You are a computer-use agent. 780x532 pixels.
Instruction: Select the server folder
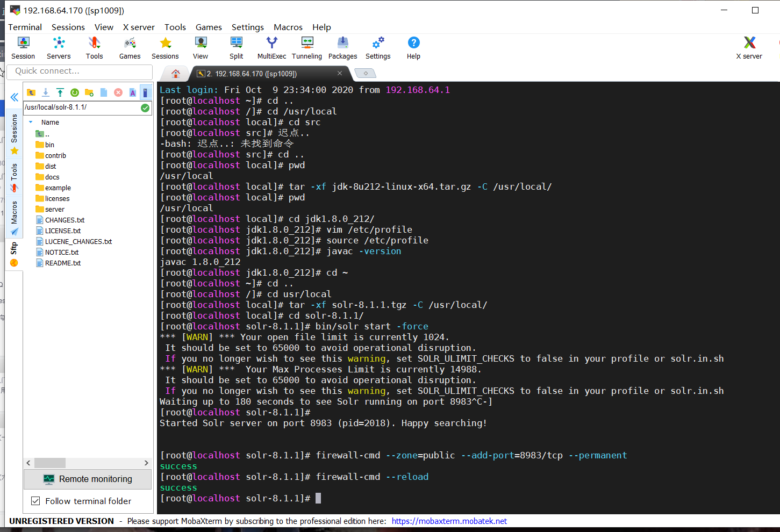50,209
